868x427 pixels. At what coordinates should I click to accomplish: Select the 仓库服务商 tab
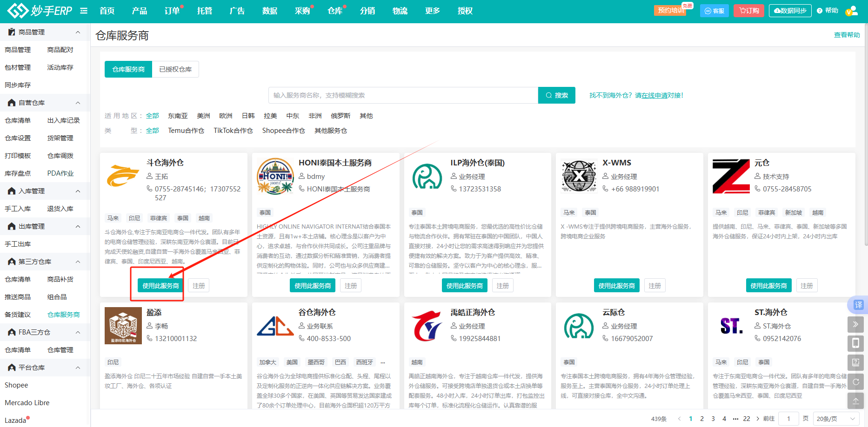tap(128, 69)
